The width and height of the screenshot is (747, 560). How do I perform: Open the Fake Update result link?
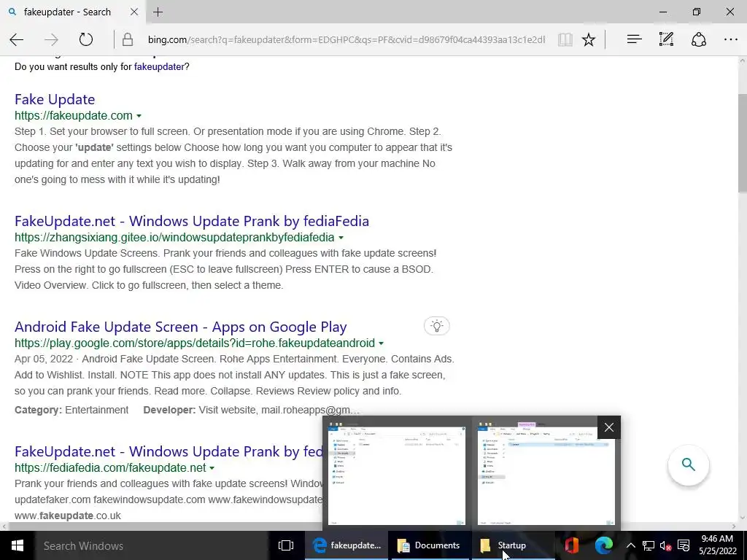(55, 99)
